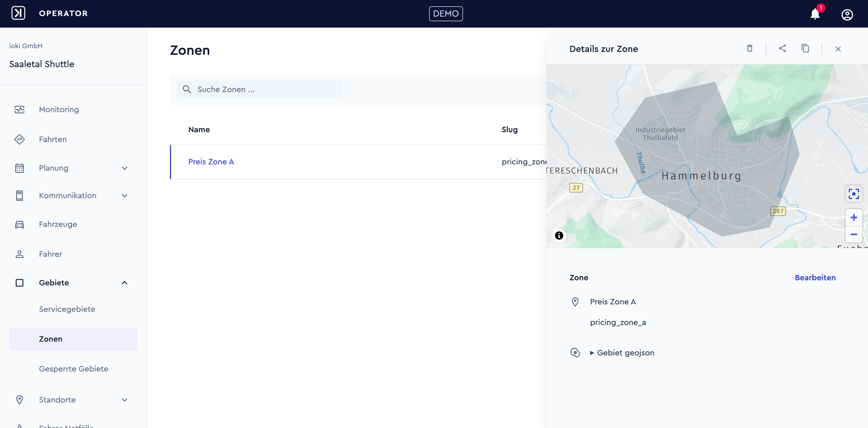The height and width of the screenshot is (428, 868).
Task: Click Bearbeiten to edit the zone
Action: 815,277
